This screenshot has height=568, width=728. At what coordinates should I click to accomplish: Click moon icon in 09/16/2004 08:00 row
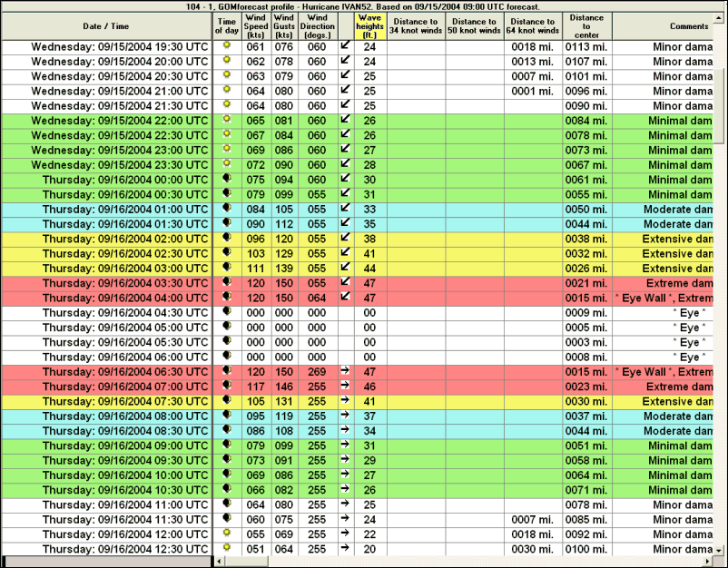tap(227, 416)
